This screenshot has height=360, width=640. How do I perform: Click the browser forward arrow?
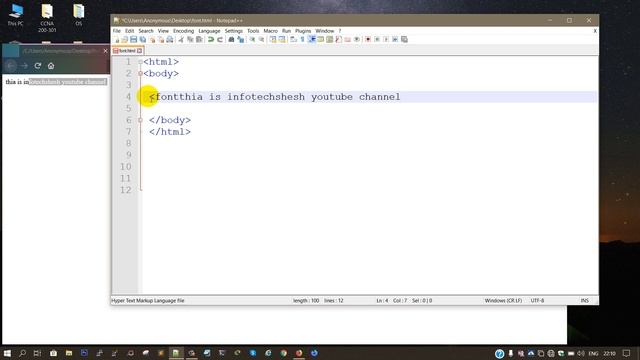click(24, 66)
